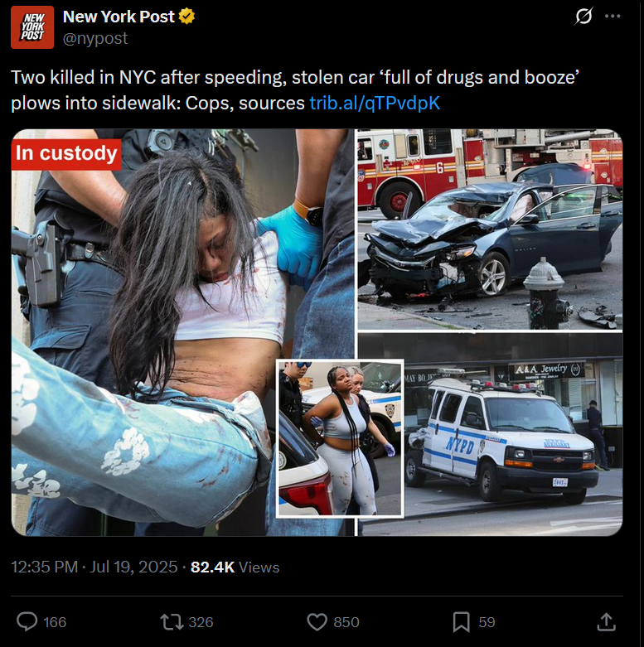Open the @nypost handle

(x=95, y=38)
